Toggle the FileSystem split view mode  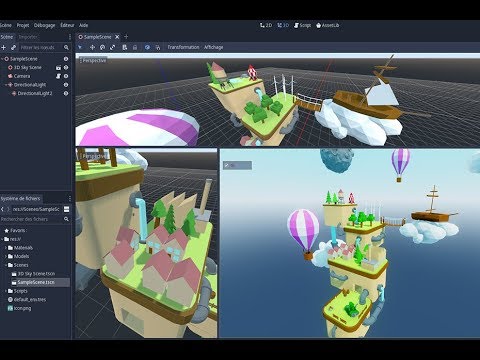tap(66, 209)
